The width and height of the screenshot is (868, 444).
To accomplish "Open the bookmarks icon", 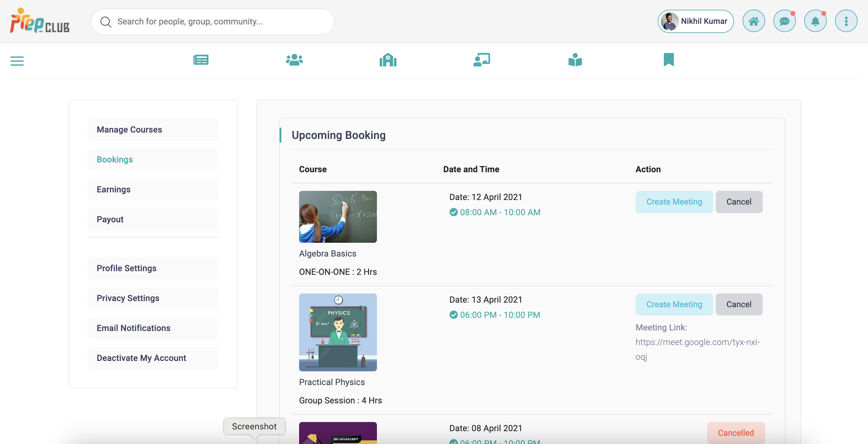I will [x=668, y=60].
